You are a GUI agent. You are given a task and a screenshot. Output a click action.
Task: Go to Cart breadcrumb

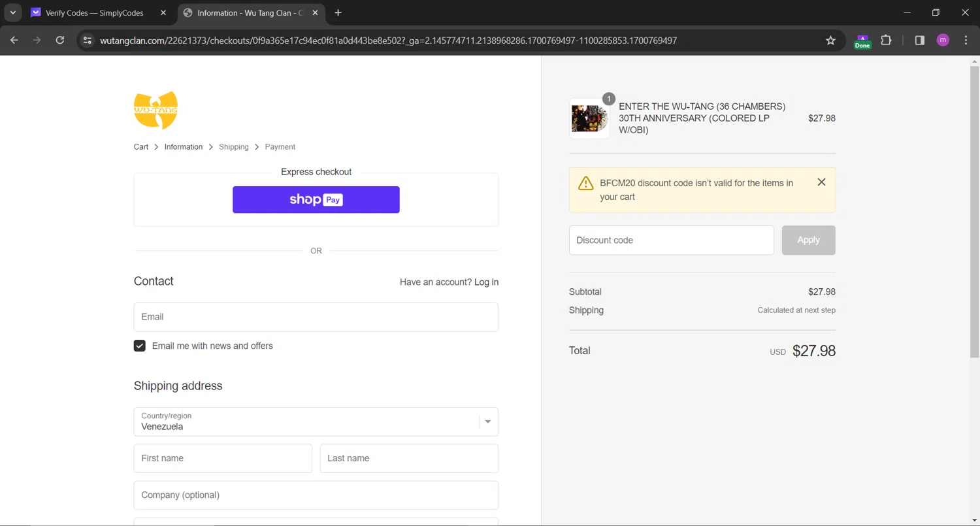click(141, 147)
